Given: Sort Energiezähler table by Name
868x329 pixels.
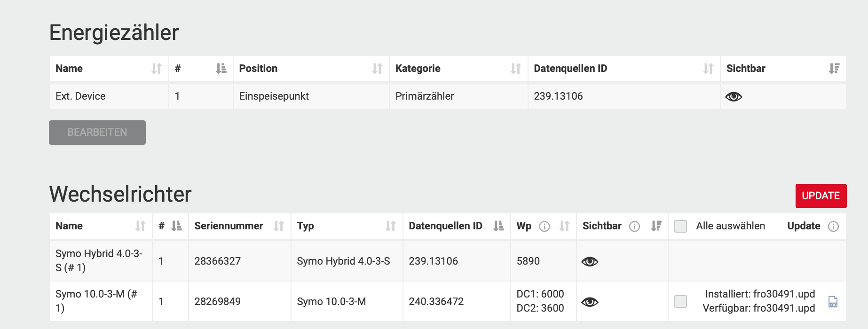Looking at the screenshot, I should 156,69.
